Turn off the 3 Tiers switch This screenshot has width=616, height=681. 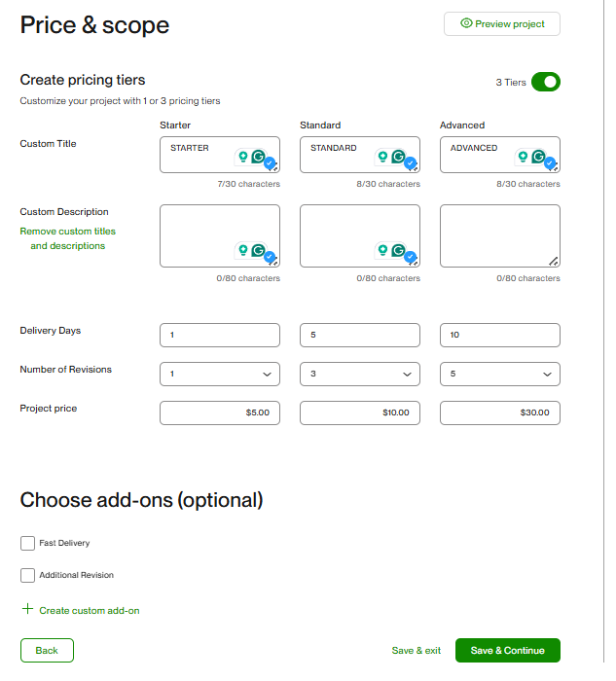click(x=546, y=82)
